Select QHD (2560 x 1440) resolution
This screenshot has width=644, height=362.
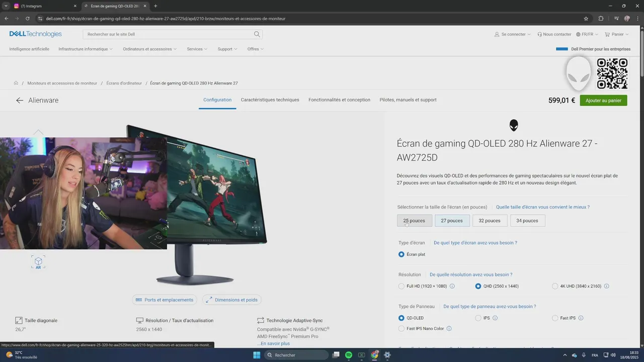tap(478, 286)
